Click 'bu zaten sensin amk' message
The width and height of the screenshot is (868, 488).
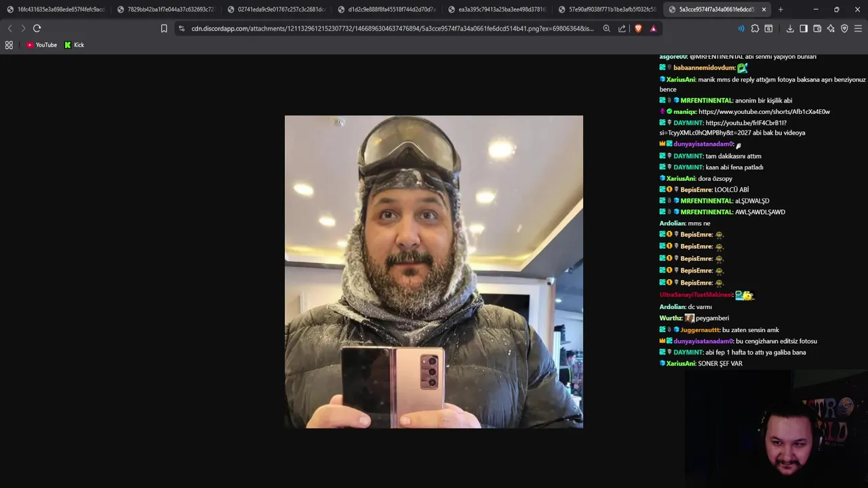pyautogui.click(x=751, y=329)
